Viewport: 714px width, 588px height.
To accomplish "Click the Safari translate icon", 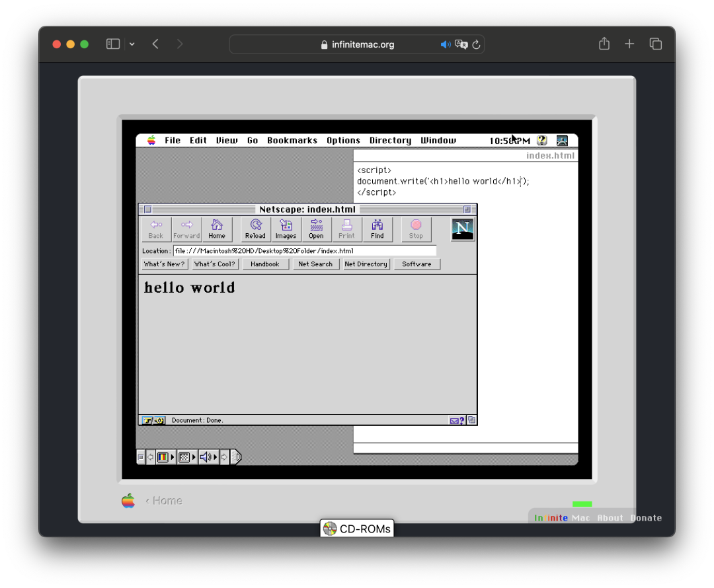I will (x=461, y=44).
